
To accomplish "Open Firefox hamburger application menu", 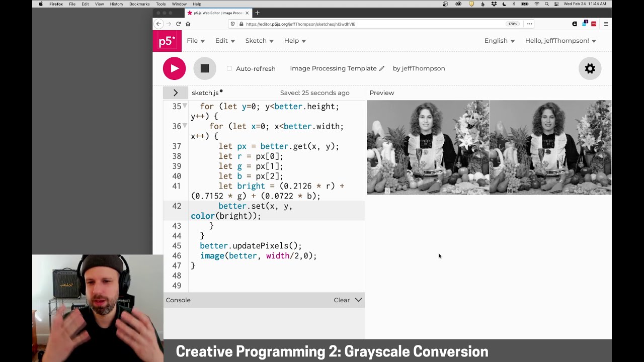I will [606, 24].
